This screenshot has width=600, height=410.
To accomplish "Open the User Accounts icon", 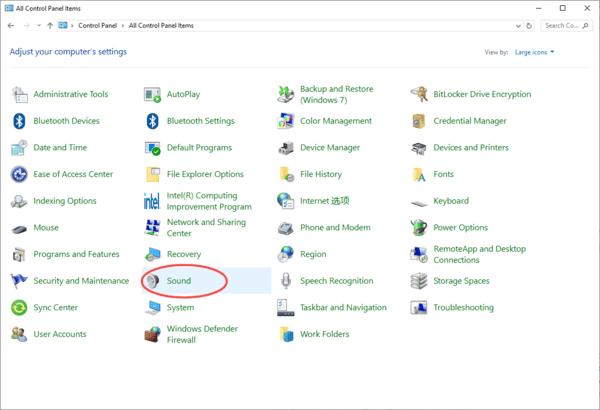I will pos(19,334).
